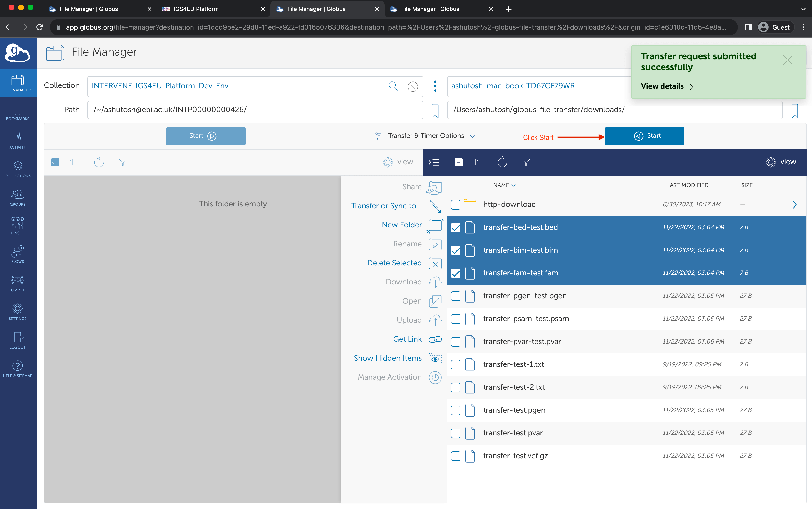Image resolution: width=812 pixels, height=509 pixels.
Task: Expand Transfer & Timer Options
Action: (426, 136)
